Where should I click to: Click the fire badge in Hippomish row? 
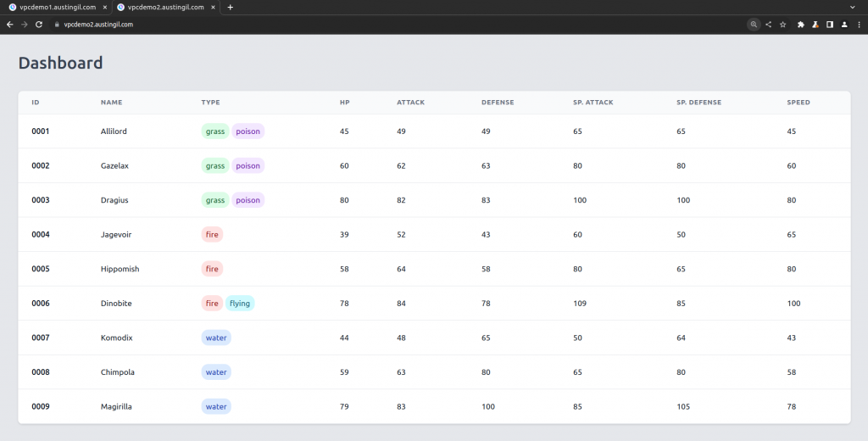click(x=212, y=269)
